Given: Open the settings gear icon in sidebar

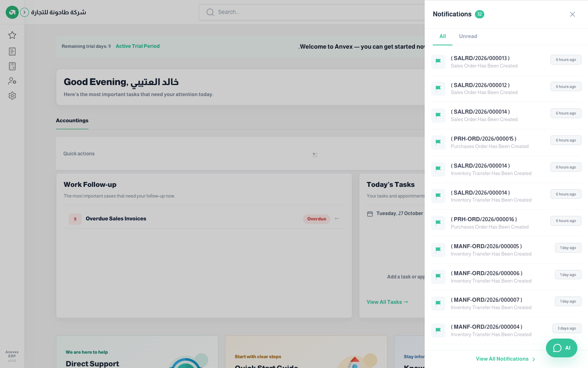Looking at the screenshot, I should point(12,96).
